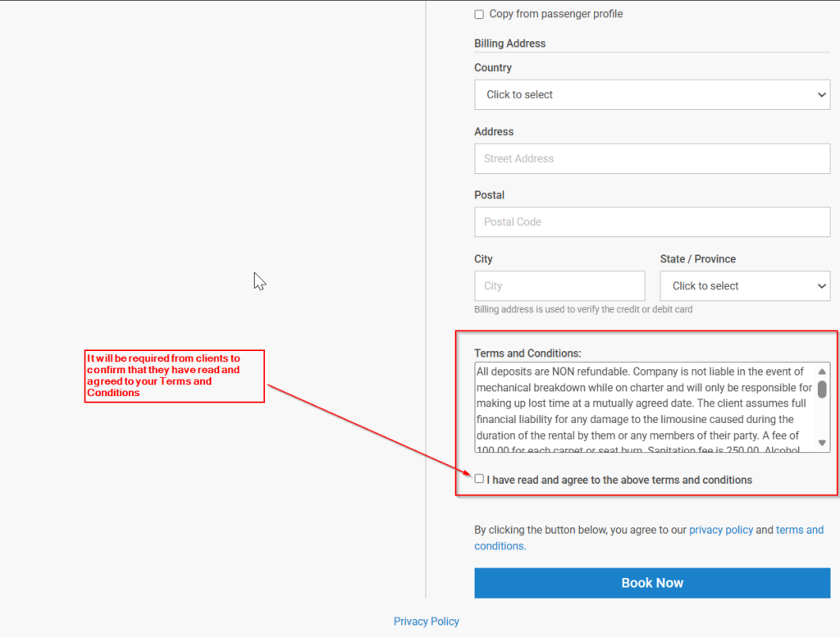The width and height of the screenshot is (840, 638).
Task: Open the inline privacy policy link
Action: point(721,530)
